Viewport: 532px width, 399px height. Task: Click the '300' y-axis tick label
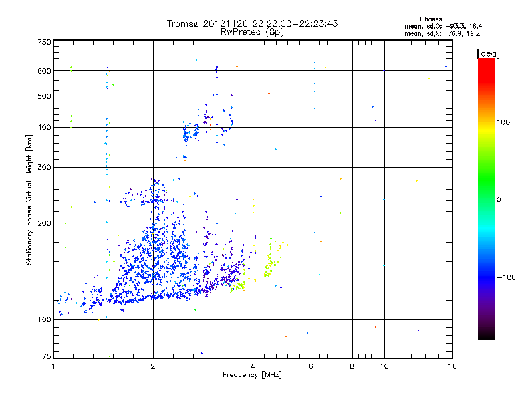coord(44,168)
